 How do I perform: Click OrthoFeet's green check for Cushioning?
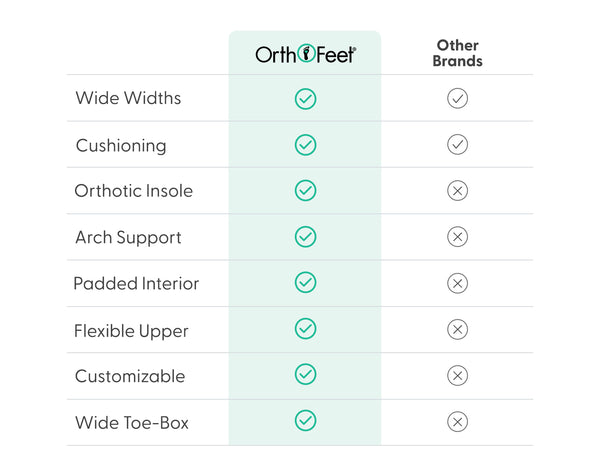305,145
